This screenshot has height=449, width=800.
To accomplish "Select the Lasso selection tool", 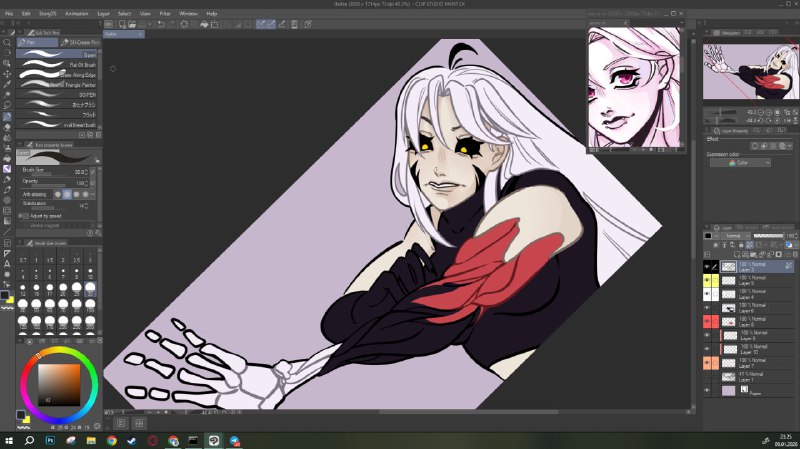I will tap(7, 106).
